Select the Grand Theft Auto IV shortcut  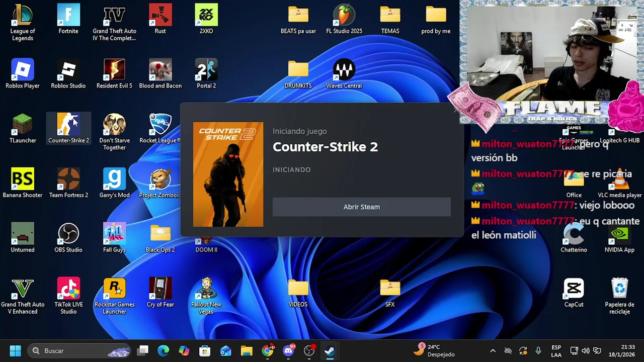114,23
